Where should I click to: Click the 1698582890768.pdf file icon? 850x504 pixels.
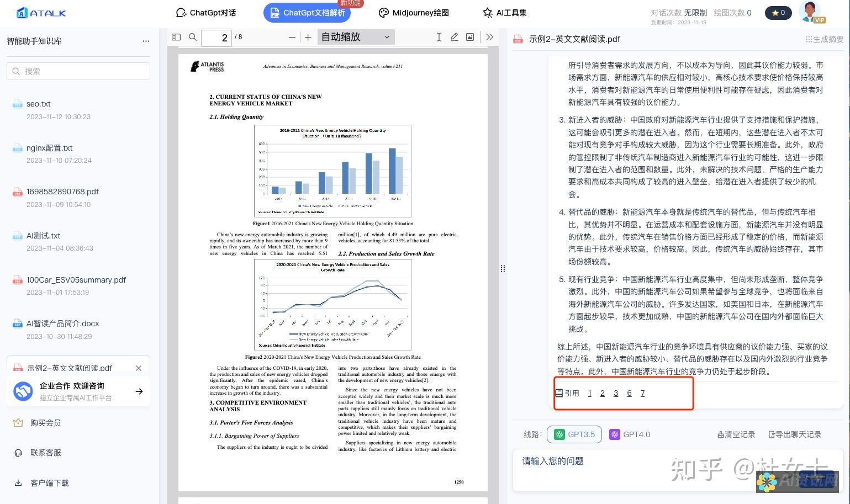pos(17,192)
